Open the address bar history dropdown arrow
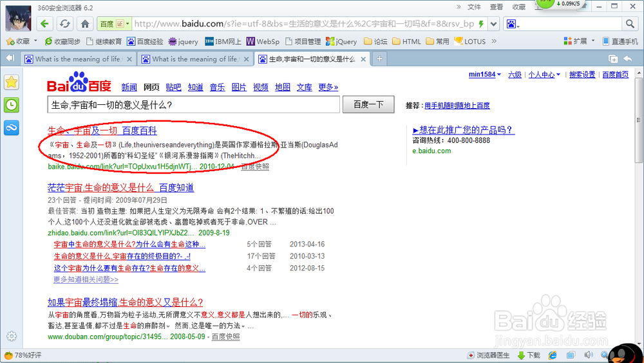 (494, 24)
